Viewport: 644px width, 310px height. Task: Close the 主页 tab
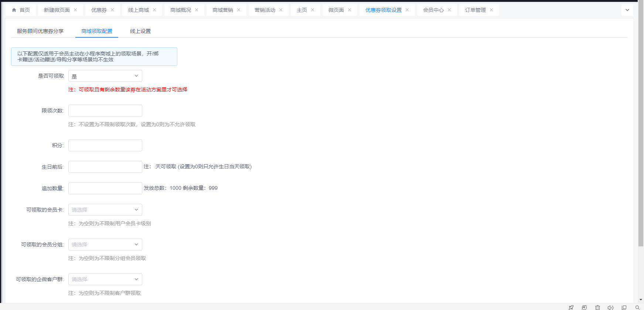coord(313,10)
